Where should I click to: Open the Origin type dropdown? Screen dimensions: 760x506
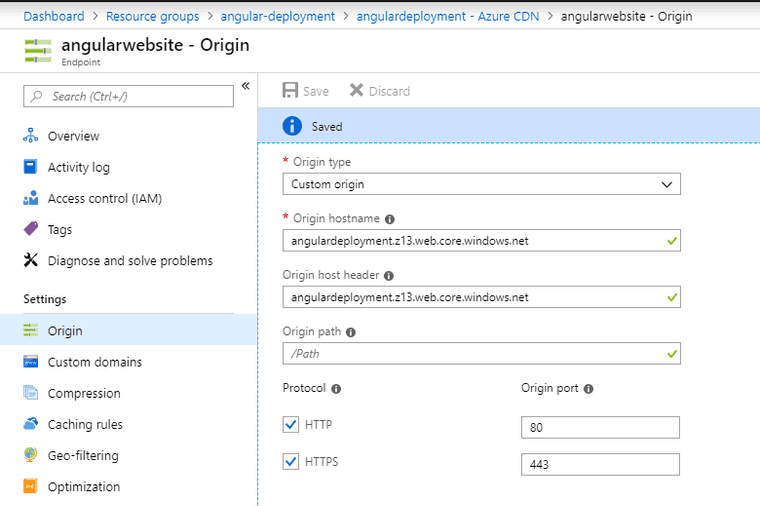point(481,184)
